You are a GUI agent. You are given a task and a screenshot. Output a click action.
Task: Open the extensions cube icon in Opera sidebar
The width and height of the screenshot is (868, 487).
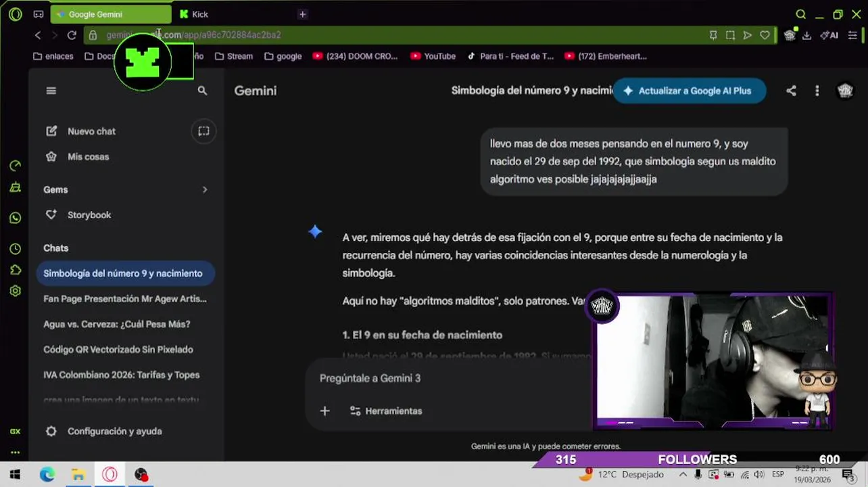coord(15,270)
